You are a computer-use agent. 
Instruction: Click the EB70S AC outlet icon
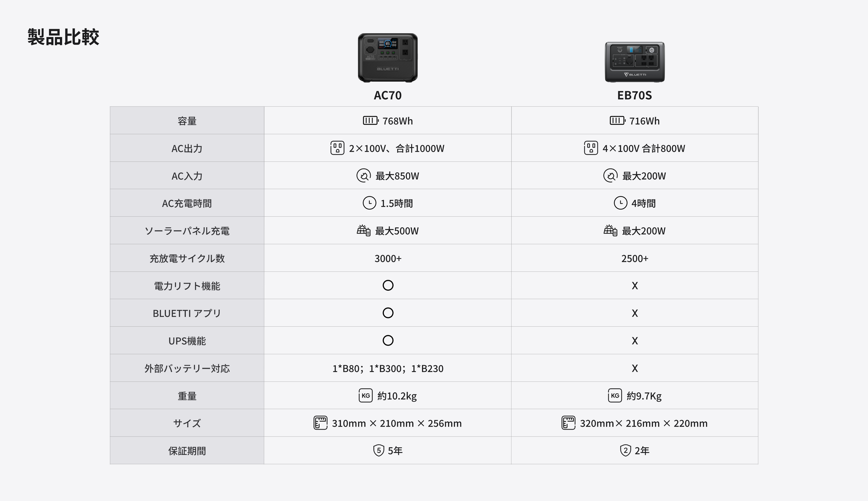[591, 148]
